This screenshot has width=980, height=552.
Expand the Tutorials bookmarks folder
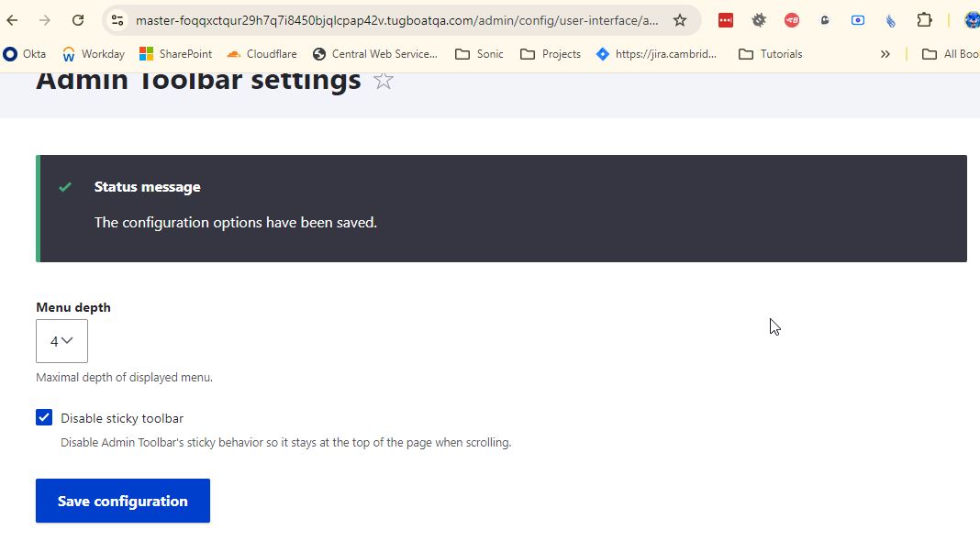click(771, 54)
